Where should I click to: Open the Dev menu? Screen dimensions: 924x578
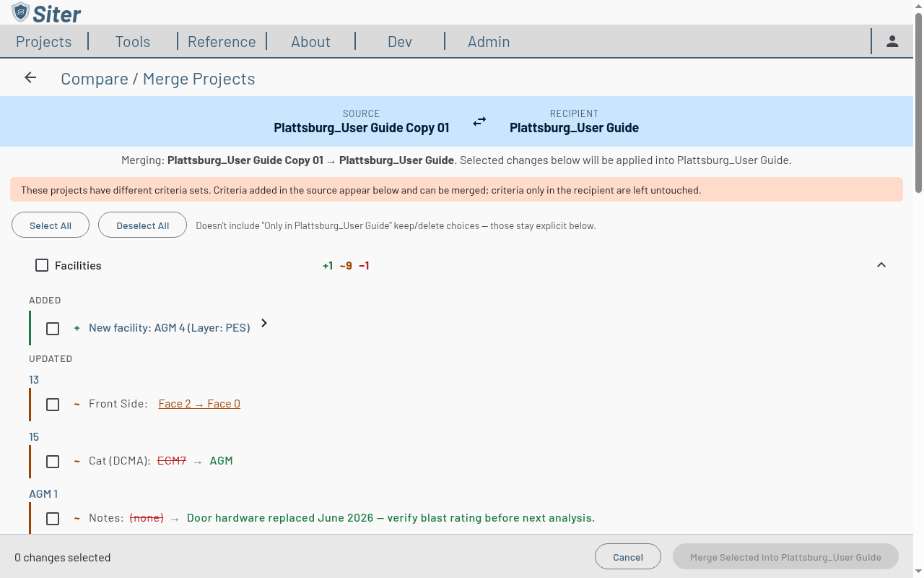[400, 42]
